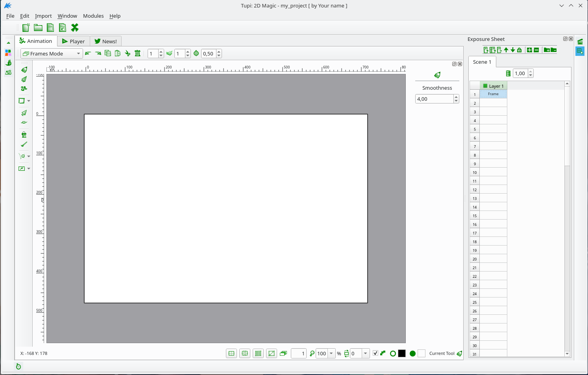
Task: Toggle the first status bar canvas view button
Action: tap(231, 353)
